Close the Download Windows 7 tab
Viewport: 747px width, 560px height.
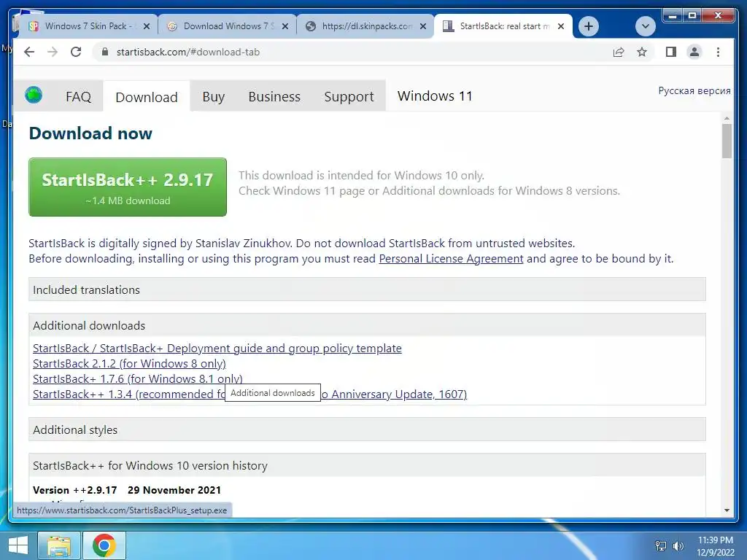[285, 26]
